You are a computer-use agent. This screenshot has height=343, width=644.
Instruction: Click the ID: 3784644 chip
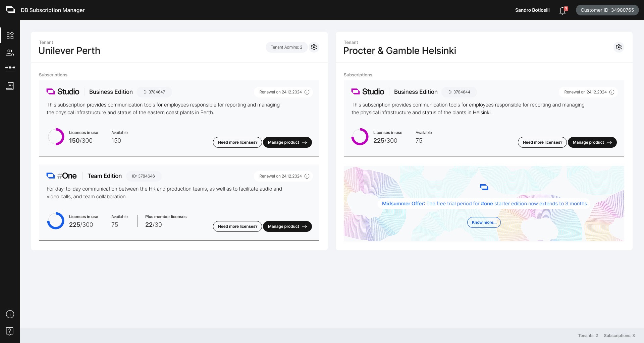(x=459, y=92)
